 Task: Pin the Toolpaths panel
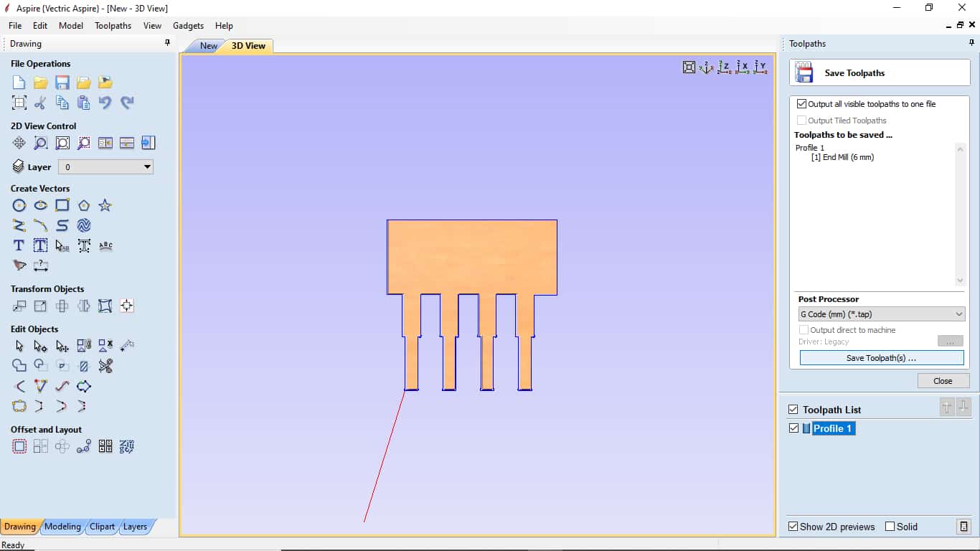click(x=972, y=43)
